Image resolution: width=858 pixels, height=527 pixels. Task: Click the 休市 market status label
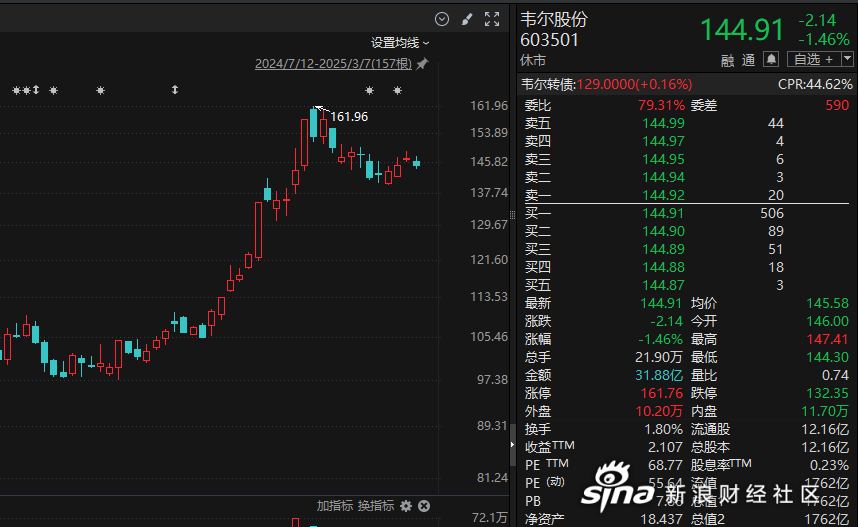click(x=533, y=60)
